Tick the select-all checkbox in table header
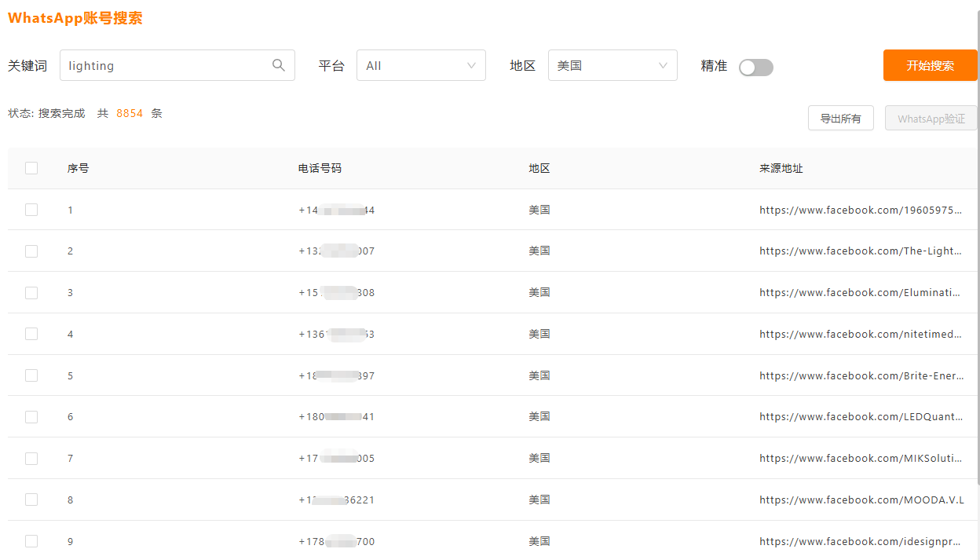The image size is (980, 560). coord(31,168)
